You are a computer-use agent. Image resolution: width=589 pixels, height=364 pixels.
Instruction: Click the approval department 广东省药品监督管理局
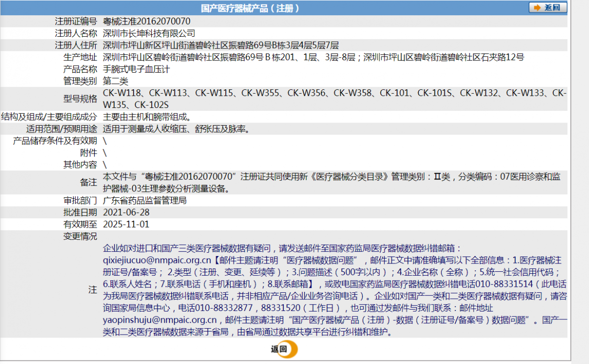click(145, 201)
